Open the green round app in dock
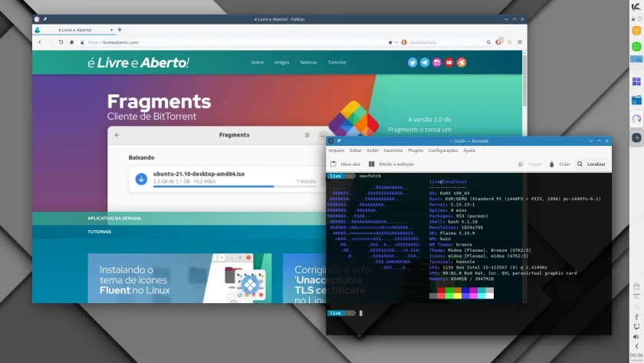Viewport: 644px width, 363px height. click(x=636, y=47)
